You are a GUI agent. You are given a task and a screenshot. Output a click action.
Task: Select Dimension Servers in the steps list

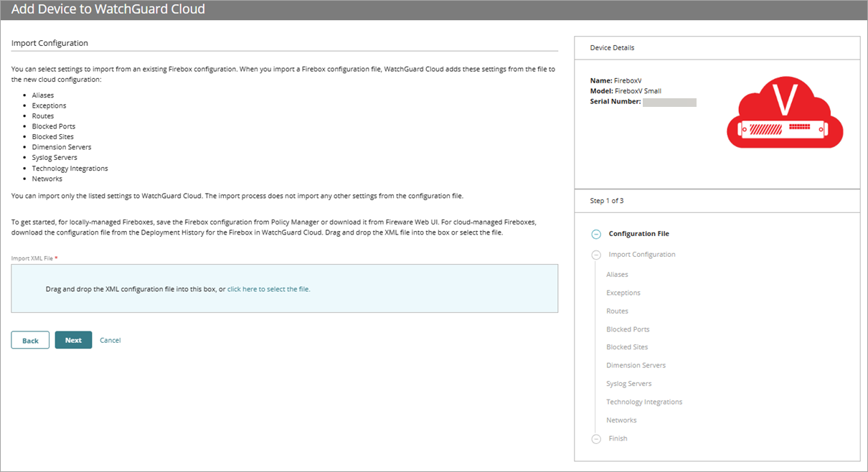click(636, 366)
